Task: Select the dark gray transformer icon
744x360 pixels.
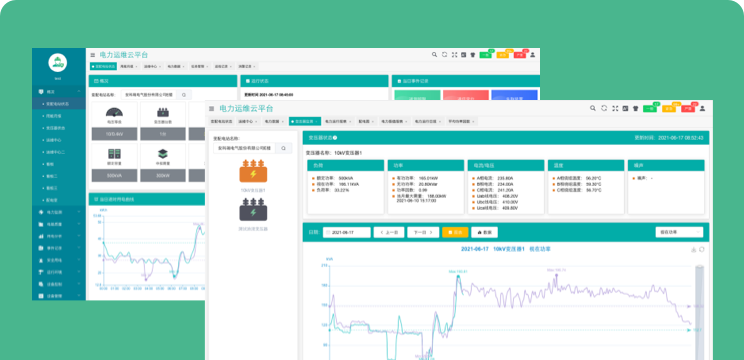Action: coord(253,210)
